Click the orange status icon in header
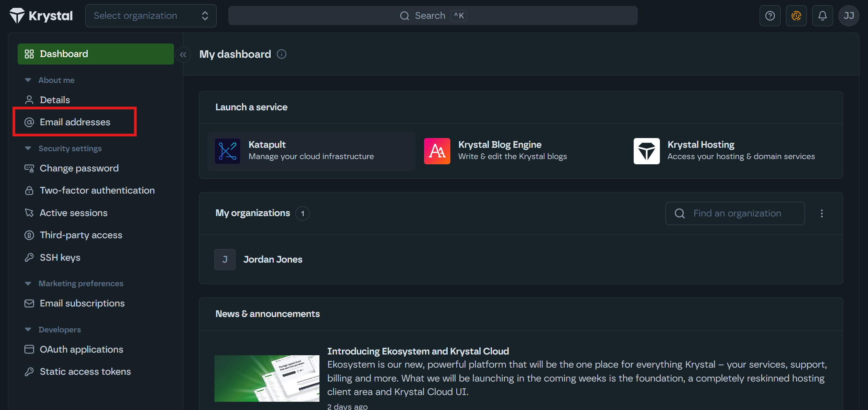The height and width of the screenshot is (410, 868). pos(796,16)
